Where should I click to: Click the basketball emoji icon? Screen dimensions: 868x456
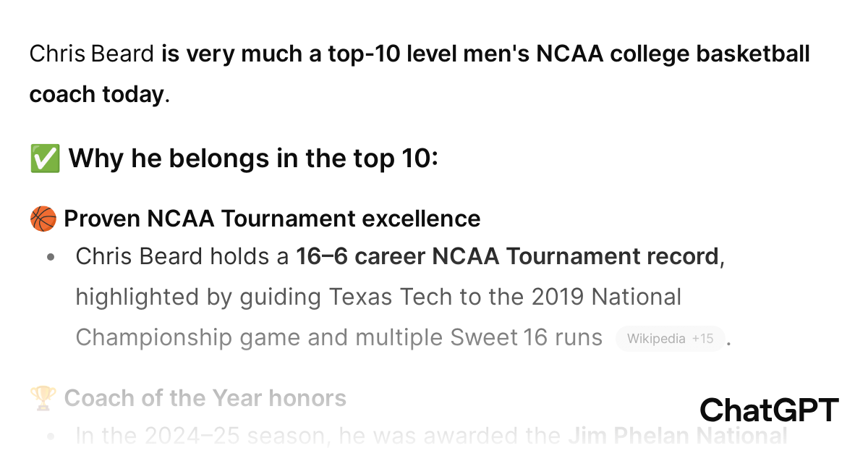43,219
